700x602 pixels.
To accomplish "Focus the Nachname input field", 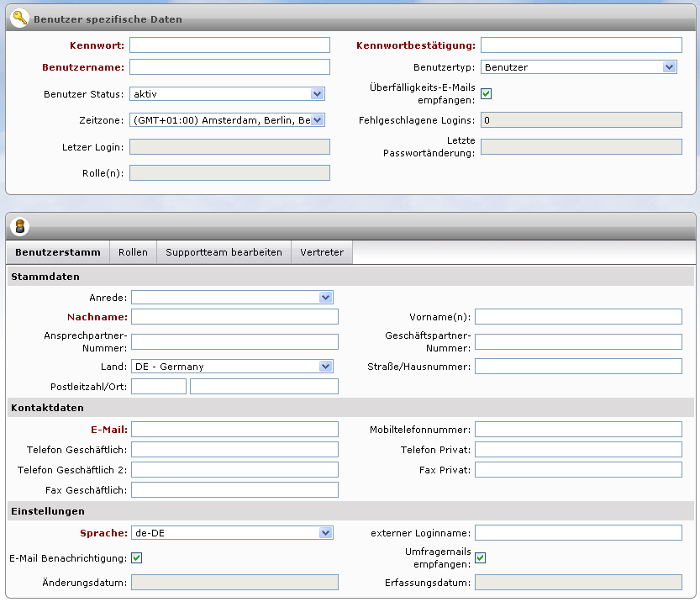I will coord(234,317).
